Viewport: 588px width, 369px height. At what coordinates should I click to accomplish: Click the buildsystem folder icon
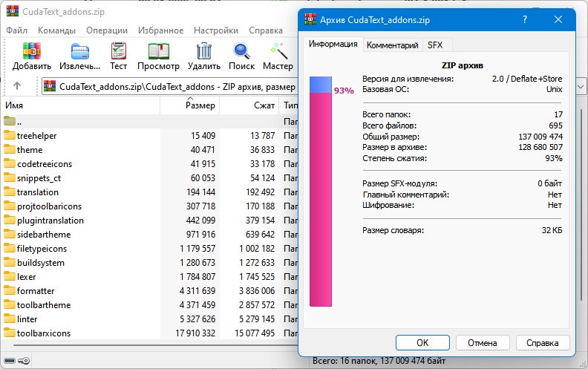tap(10, 263)
